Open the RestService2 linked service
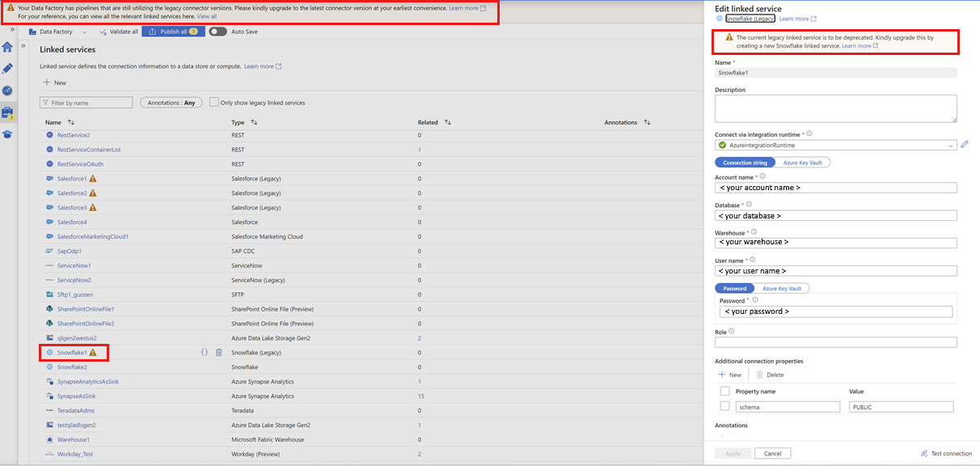This screenshot has width=980, height=466. 74,135
